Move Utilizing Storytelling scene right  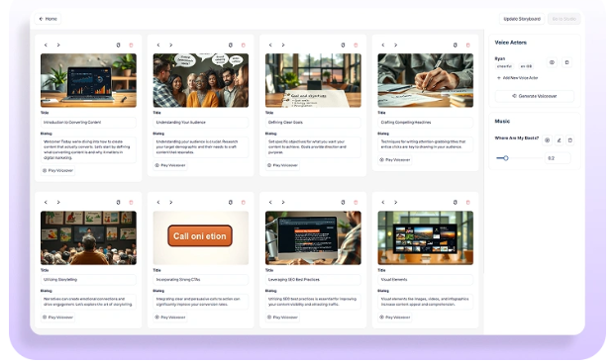(58, 203)
